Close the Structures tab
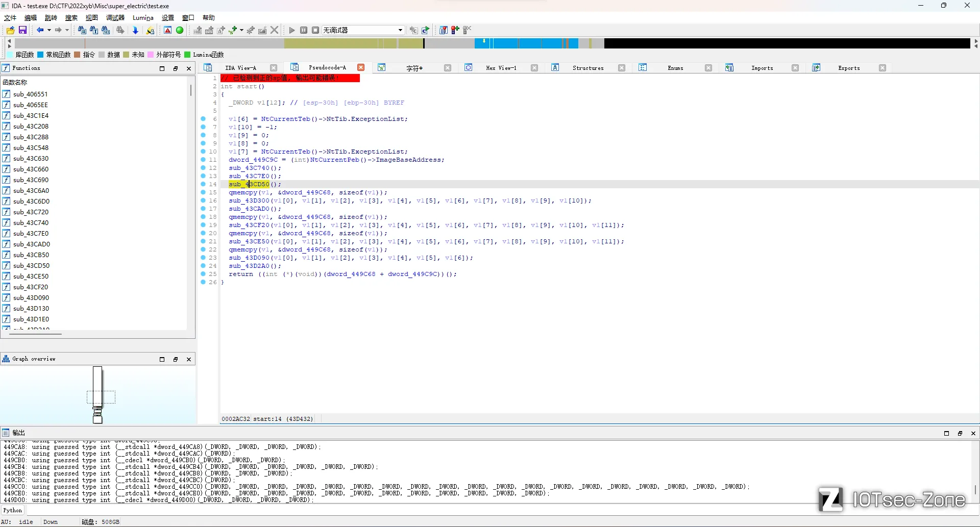The image size is (980, 527). coord(622,68)
